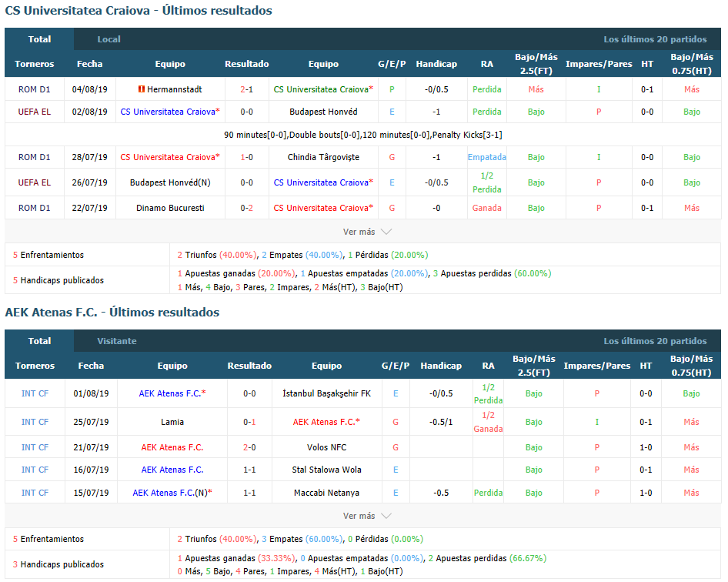Image resolution: width=728 pixels, height=582 pixels.
Task: Click the 'AEK Atenas F.C. - Últimos resultados' heading
Action: tap(112, 312)
